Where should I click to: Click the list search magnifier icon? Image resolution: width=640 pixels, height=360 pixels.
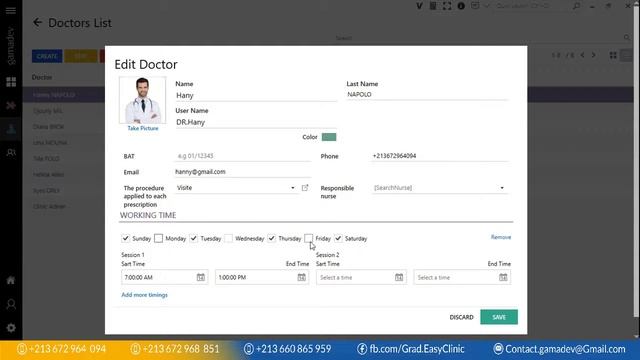627,38
